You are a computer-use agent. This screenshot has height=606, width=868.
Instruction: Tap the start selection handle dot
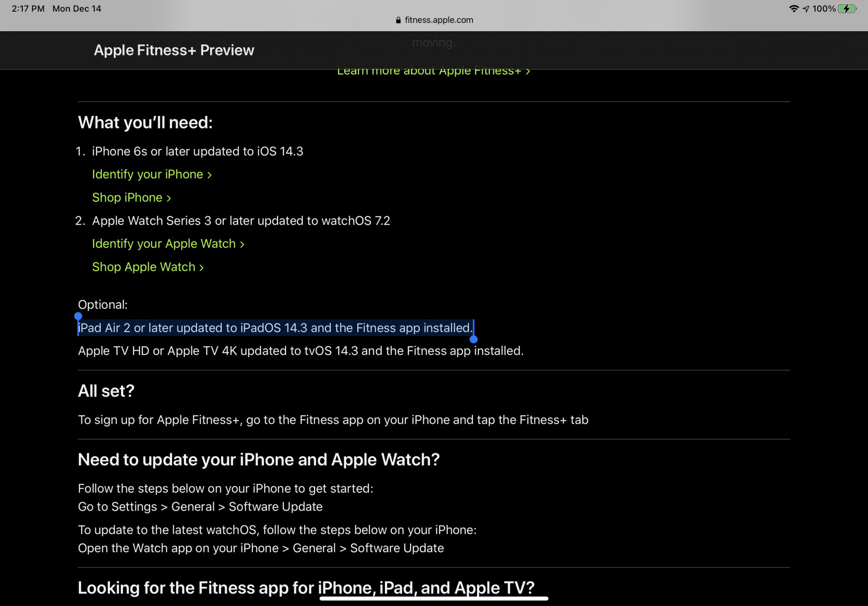click(x=78, y=316)
